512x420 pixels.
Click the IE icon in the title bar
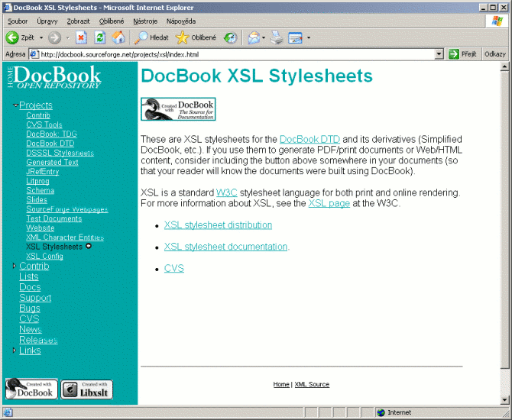click(x=8, y=8)
